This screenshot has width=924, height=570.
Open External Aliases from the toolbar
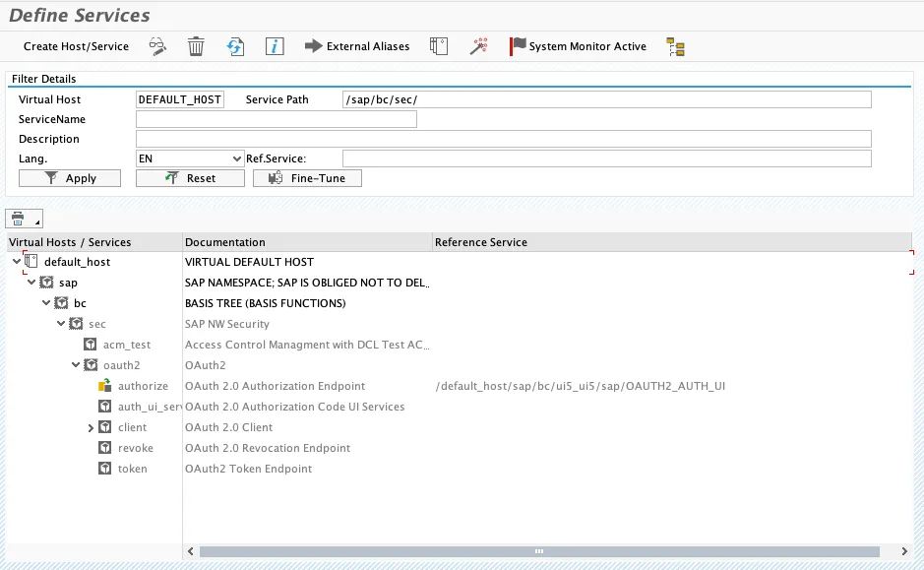tap(357, 46)
